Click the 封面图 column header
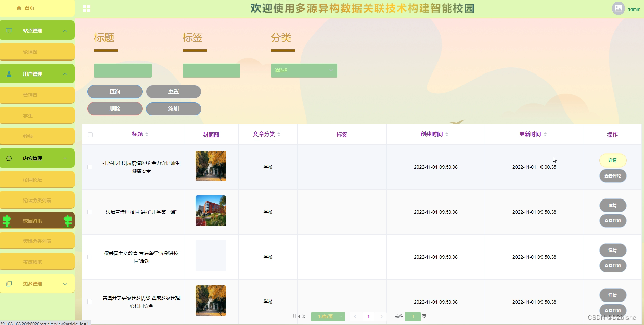The width and height of the screenshot is (644, 325). click(x=211, y=135)
